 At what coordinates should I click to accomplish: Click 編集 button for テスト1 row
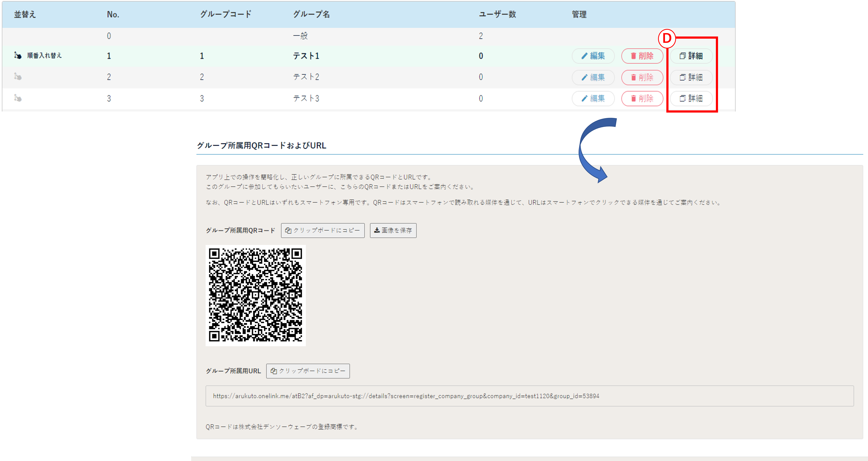593,56
